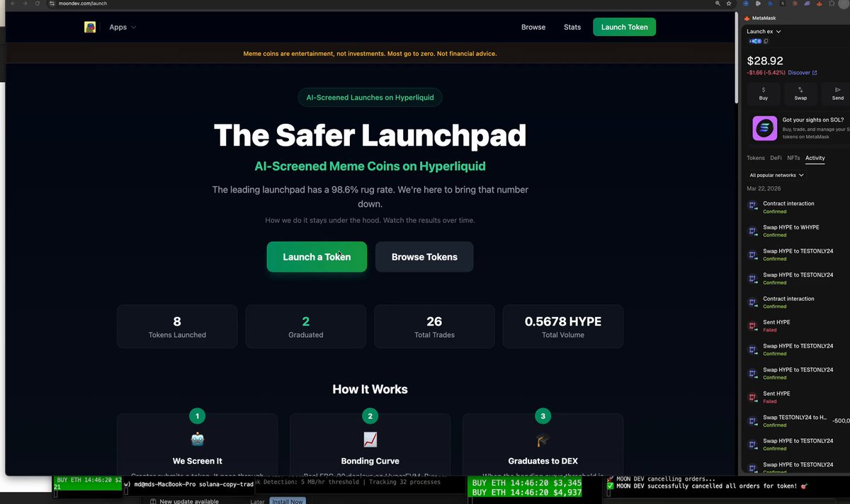Switch to the DeFi tab in MetaMask
850x504 pixels.
(776, 158)
